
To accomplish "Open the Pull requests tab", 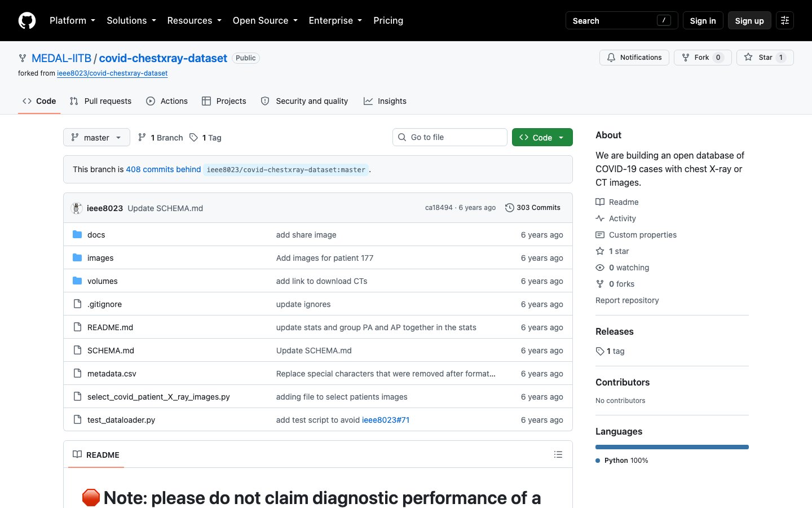I will click(100, 101).
